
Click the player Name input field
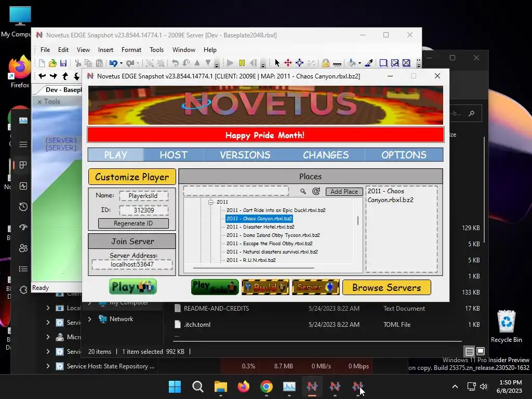143,196
